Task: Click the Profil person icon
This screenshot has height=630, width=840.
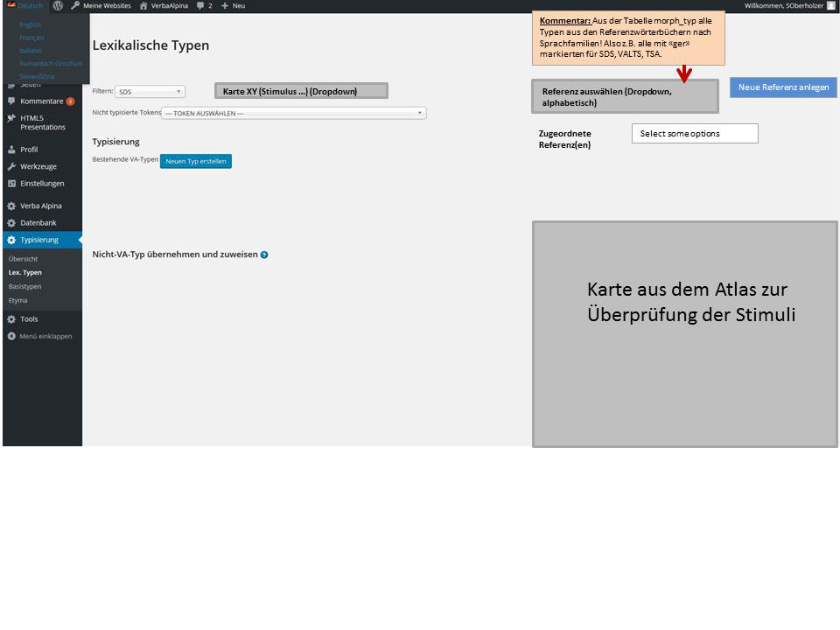Action: [x=11, y=150]
